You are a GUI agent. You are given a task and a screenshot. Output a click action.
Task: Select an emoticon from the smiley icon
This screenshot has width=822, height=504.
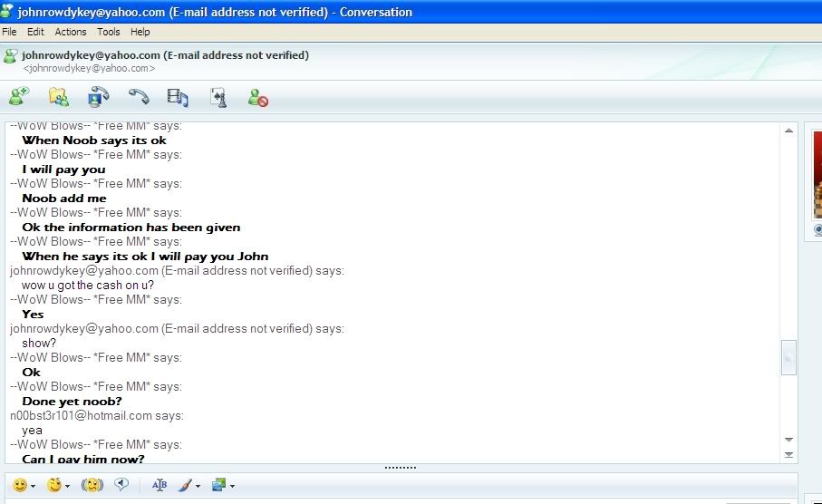tap(20, 485)
